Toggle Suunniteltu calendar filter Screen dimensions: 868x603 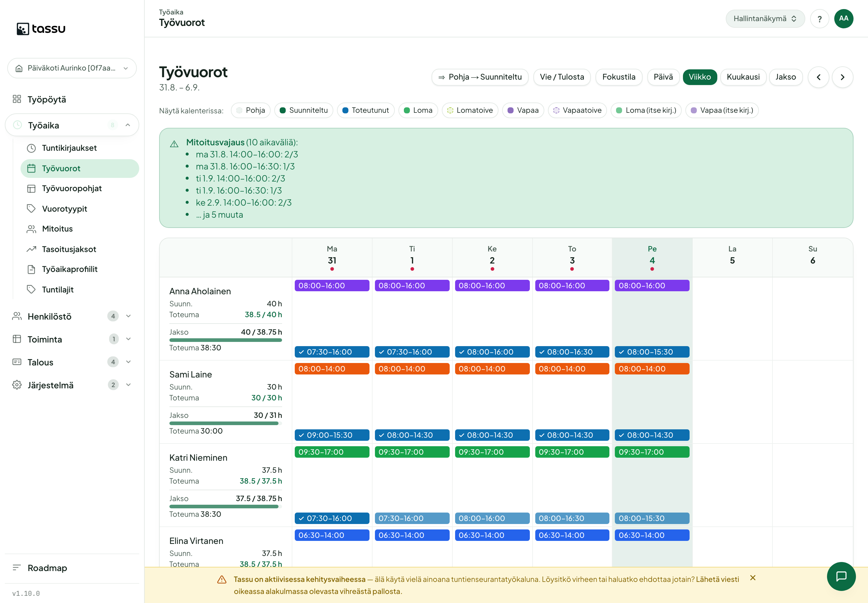click(x=303, y=110)
